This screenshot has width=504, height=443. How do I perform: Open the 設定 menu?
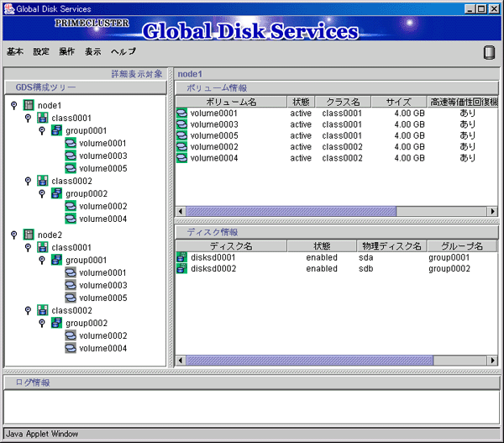(41, 51)
